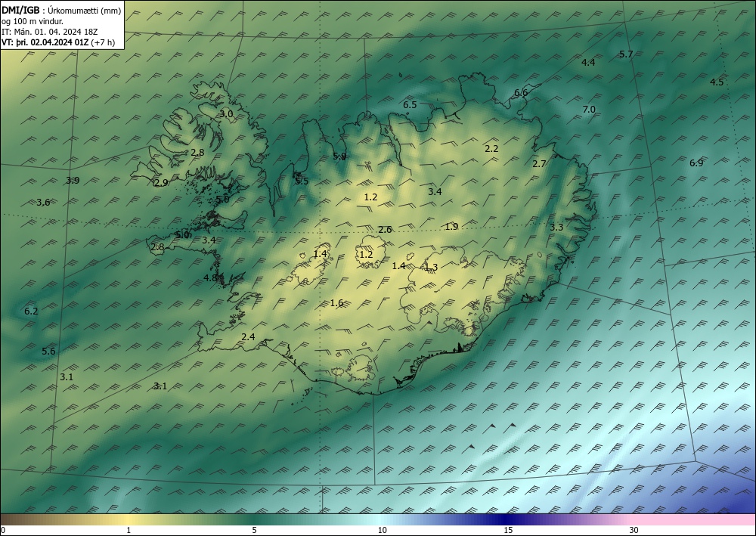Click the 5.7 value on the map

tap(626, 54)
